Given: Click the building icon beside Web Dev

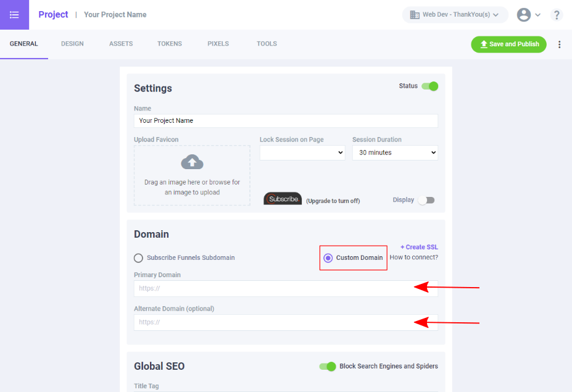Looking at the screenshot, I should [x=415, y=15].
